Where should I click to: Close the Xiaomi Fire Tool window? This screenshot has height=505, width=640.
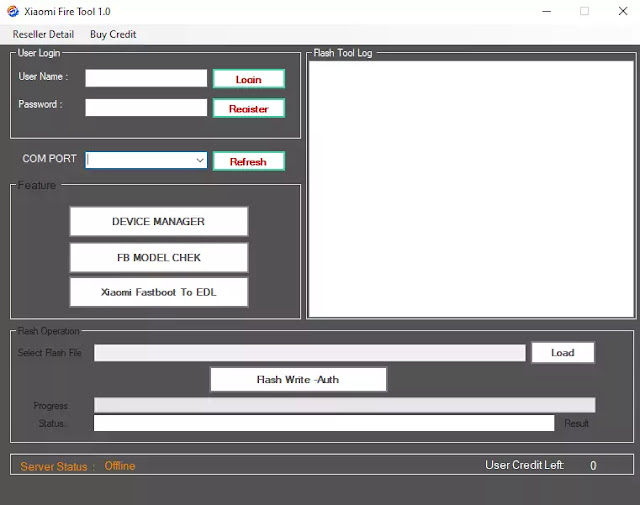(x=623, y=11)
